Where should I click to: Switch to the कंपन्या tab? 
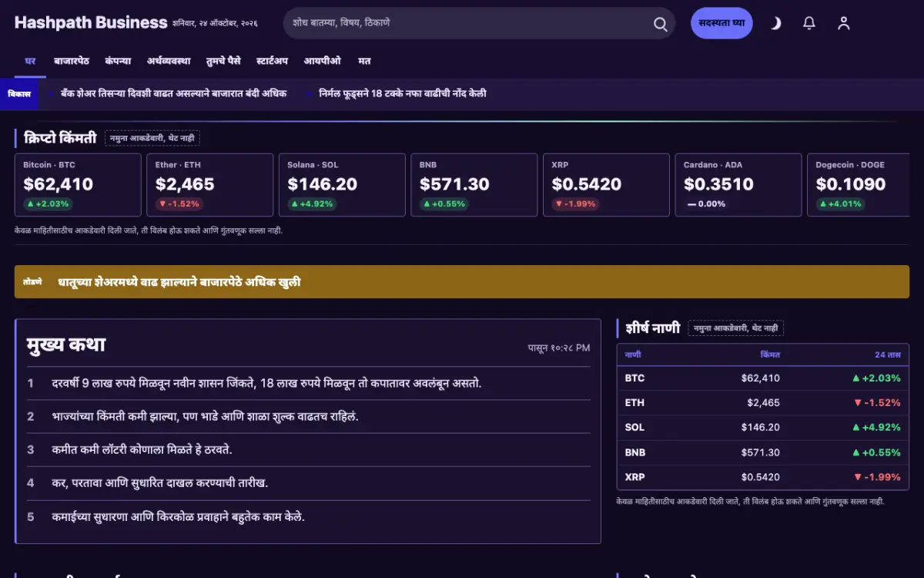(x=119, y=61)
